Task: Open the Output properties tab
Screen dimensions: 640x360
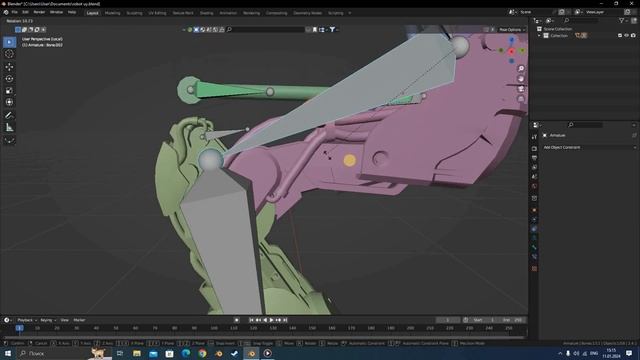Action: click(534, 158)
